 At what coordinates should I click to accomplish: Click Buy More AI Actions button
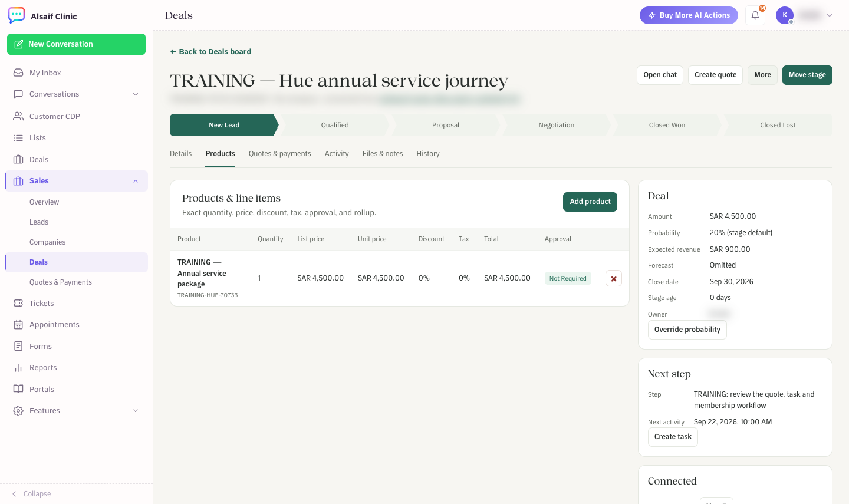click(689, 15)
